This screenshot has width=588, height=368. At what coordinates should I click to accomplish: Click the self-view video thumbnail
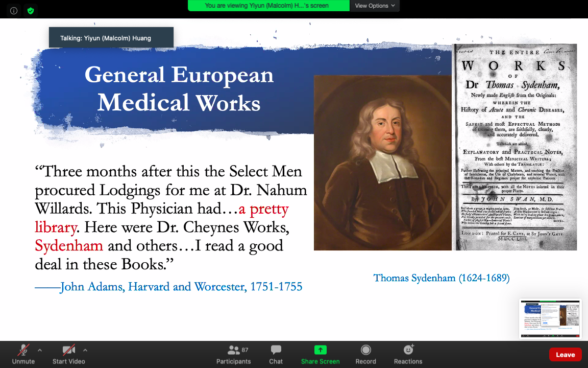[x=550, y=318]
